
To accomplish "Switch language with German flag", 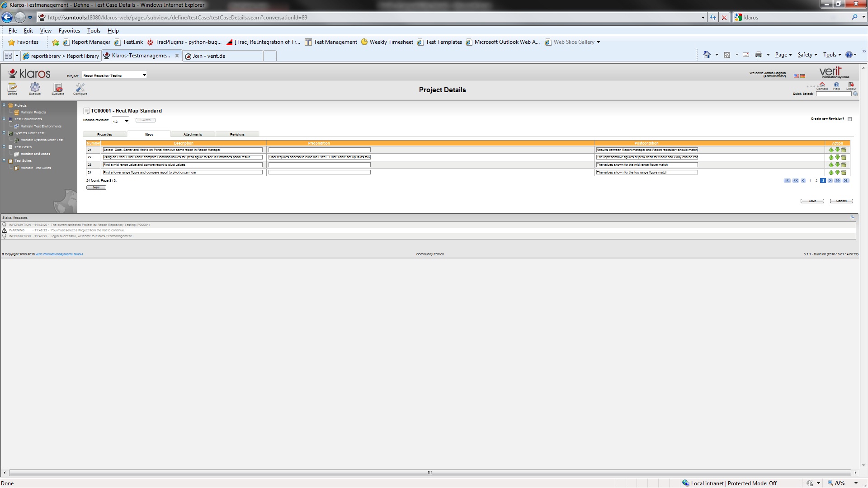I will coord(803,76).
